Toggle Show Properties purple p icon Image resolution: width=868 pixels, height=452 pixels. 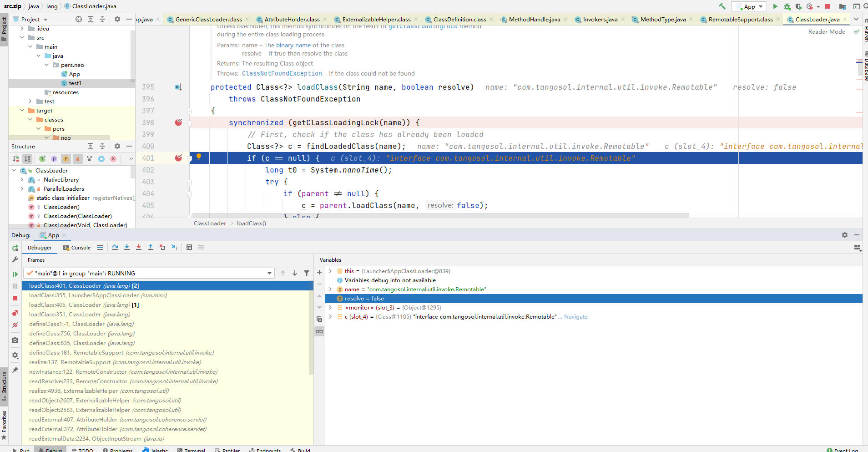coord(54,158)
